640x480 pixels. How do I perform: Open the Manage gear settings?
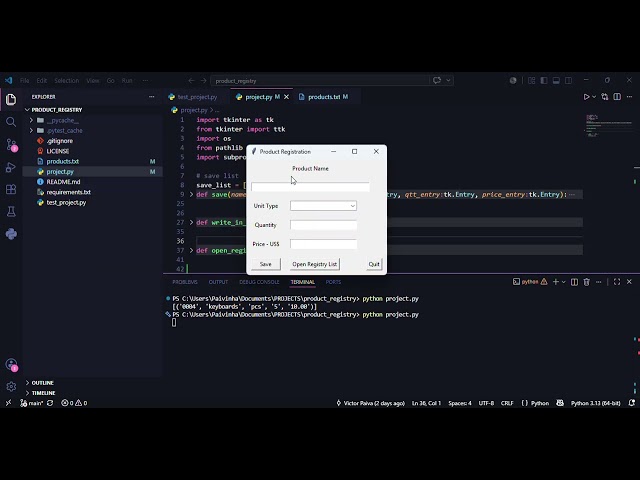coord(11,387)
